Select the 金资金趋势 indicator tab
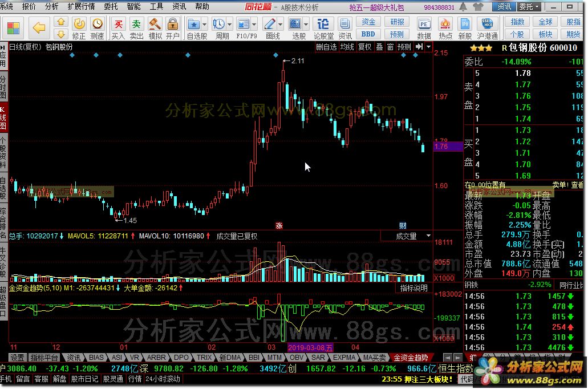 click(411, 358)
